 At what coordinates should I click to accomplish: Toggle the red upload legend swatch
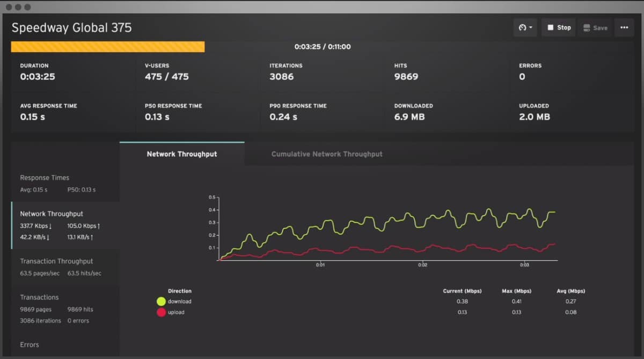click(x=161, y=312)
